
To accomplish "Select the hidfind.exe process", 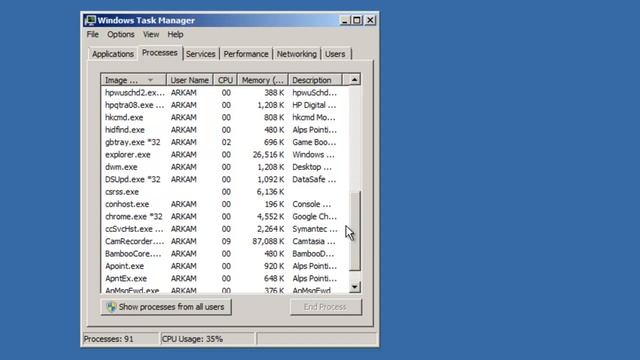I will click(x=224, y=130).
